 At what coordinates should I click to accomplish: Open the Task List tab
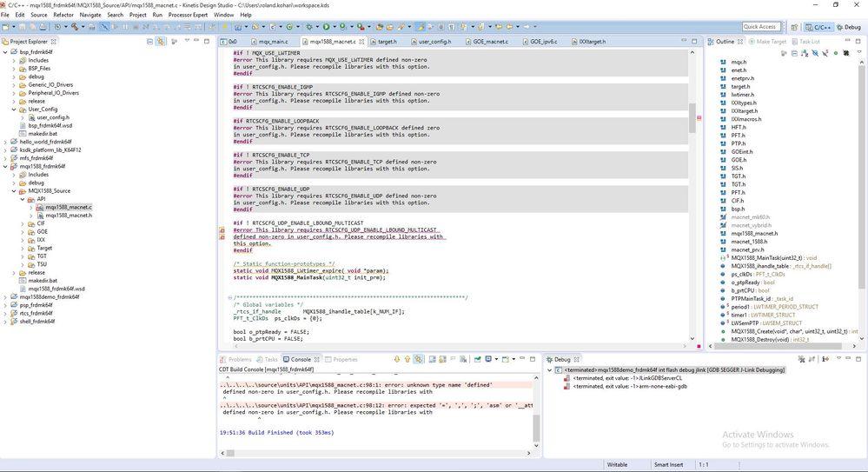coord(806,42)
